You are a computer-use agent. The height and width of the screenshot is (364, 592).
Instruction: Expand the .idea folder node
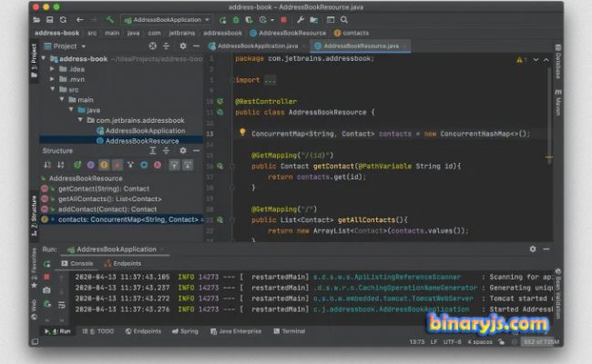point(53,69)
